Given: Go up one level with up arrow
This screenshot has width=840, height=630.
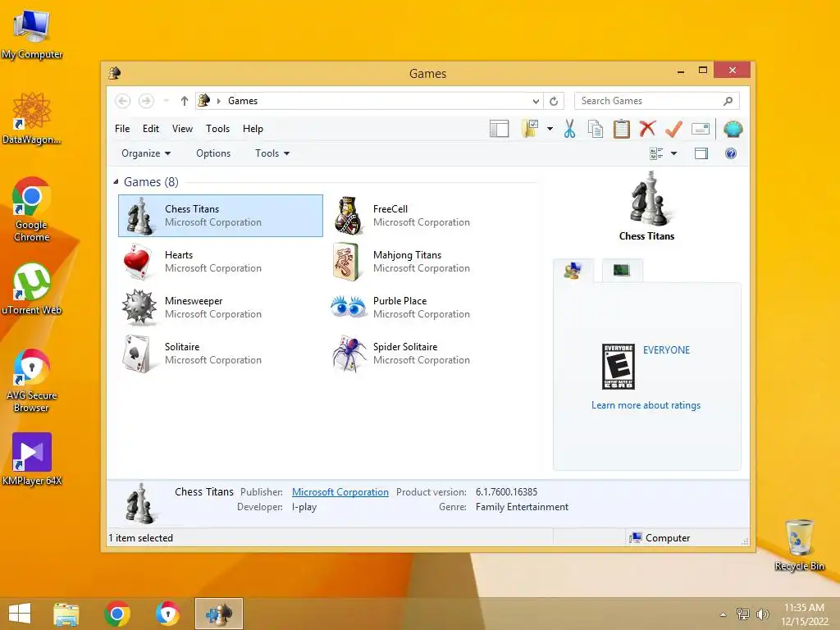Looking at the screenshot, I should (x=185, y=101).
